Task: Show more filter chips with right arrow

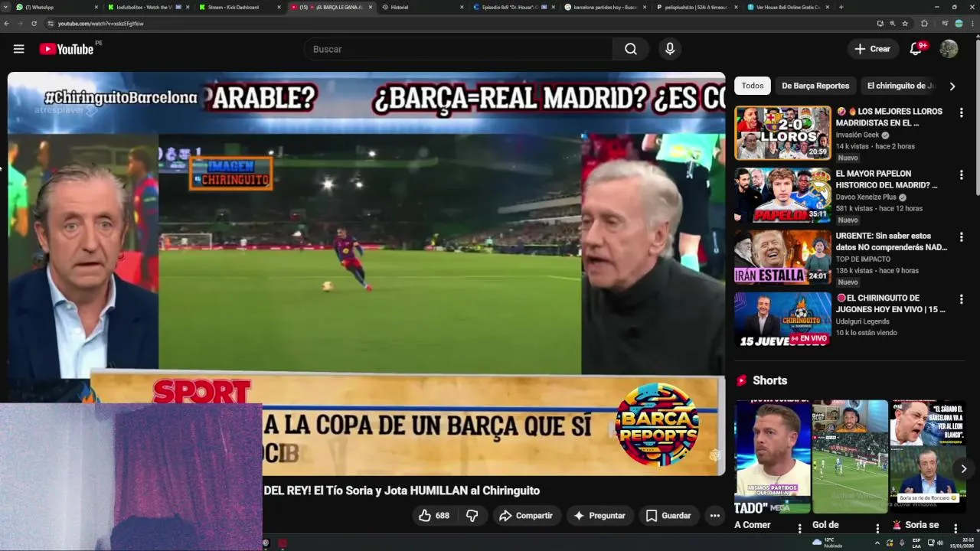Action: coord(952,86)
